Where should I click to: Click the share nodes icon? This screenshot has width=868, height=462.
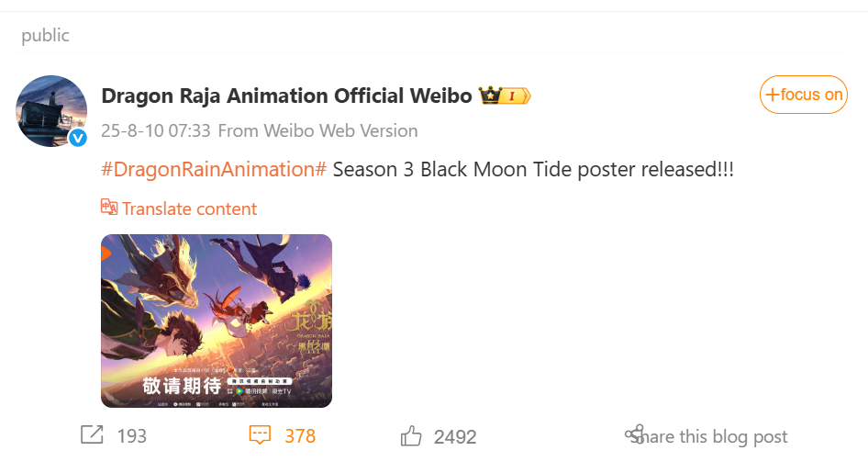coord(634,434)
